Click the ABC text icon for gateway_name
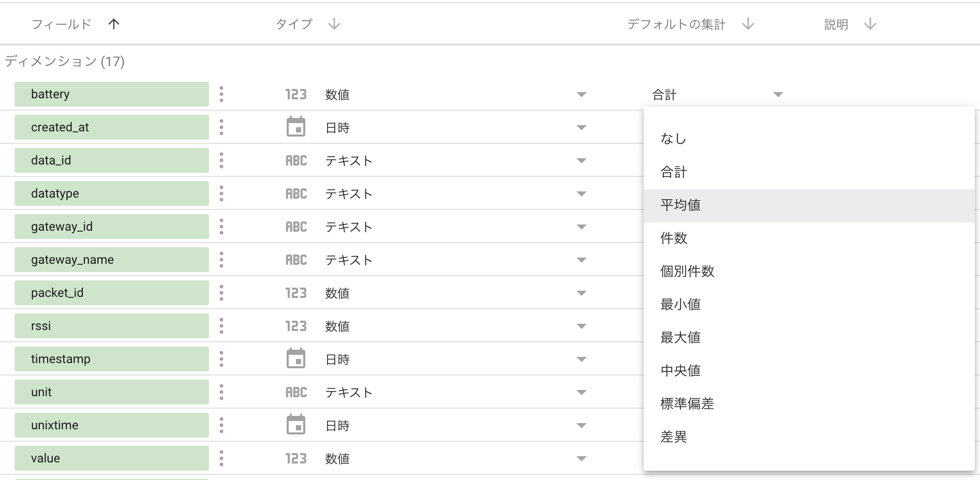980x480 pixels. pos(295,260)
